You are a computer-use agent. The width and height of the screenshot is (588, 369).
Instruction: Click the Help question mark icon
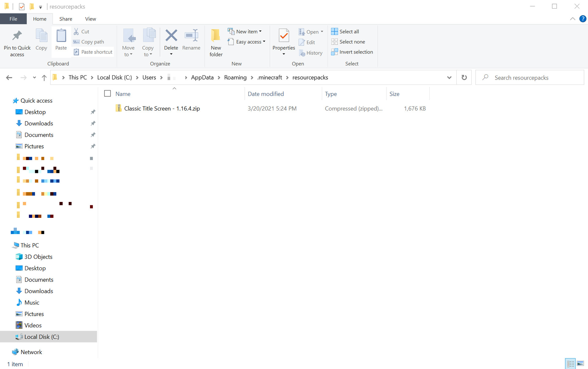click(x=582, y=19)
